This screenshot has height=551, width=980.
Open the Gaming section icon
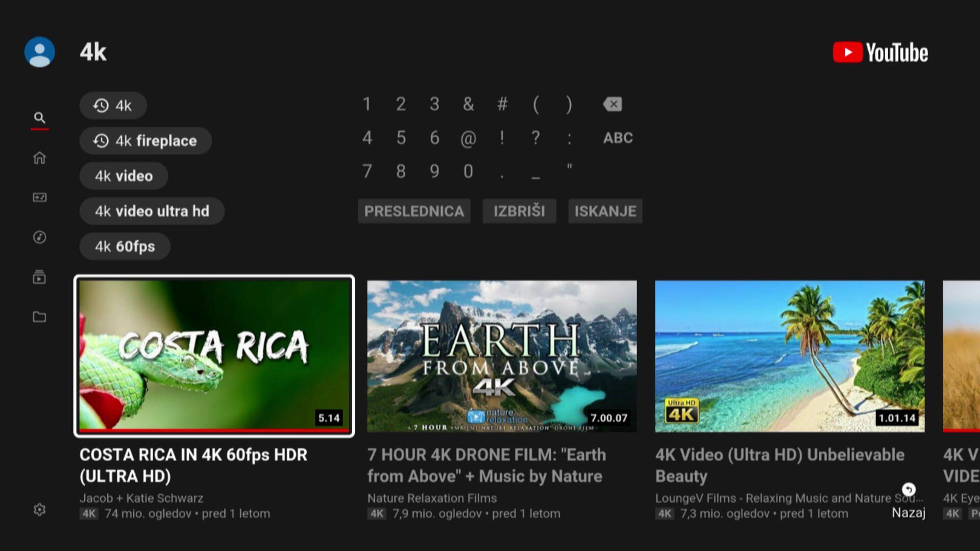39,197
